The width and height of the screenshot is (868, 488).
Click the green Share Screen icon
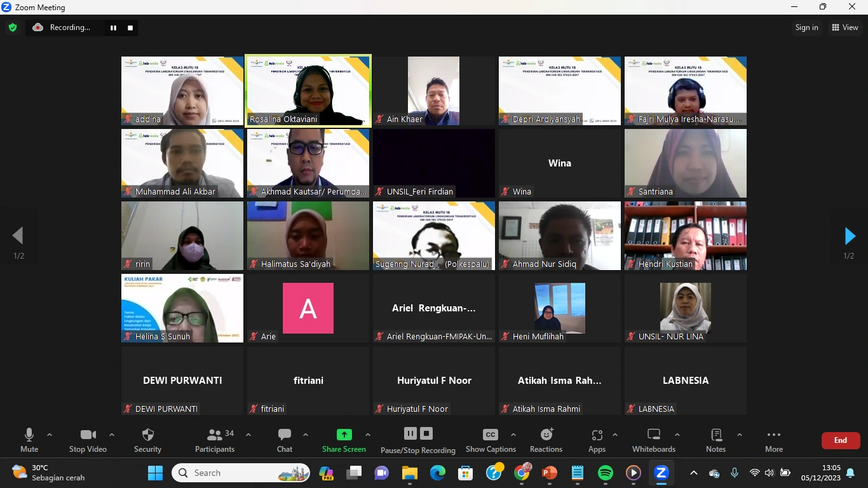click(344, 435)
